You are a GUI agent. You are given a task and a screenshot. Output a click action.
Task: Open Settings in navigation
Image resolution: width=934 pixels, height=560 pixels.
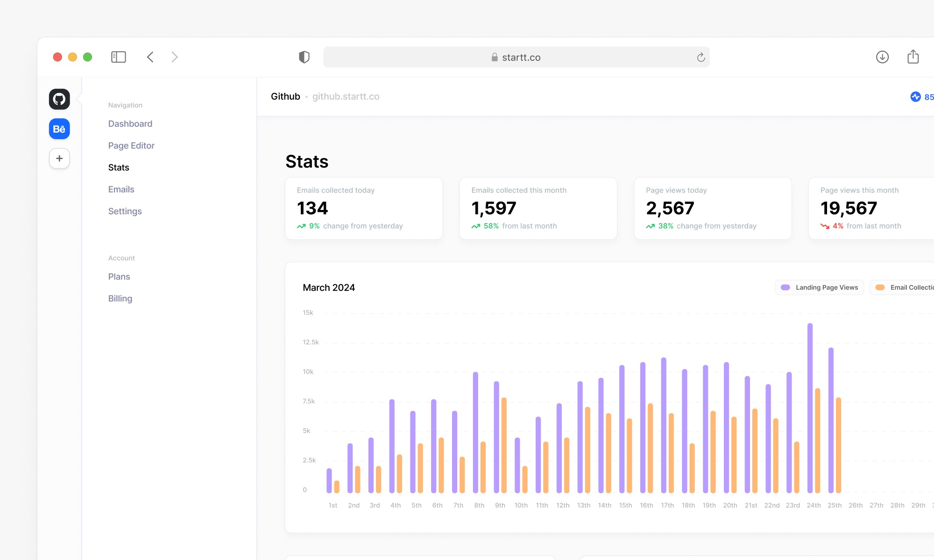click(x=125, y=211)
